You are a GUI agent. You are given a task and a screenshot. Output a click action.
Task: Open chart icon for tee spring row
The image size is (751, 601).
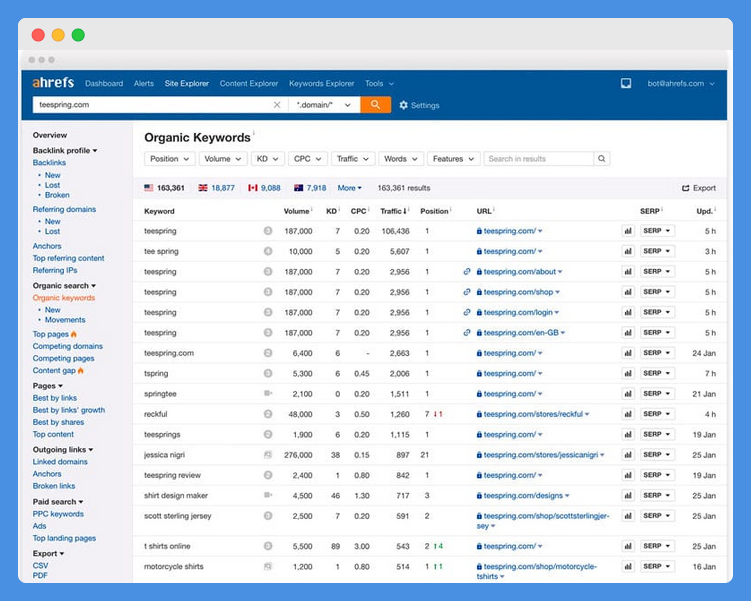[x=627, y=251]
